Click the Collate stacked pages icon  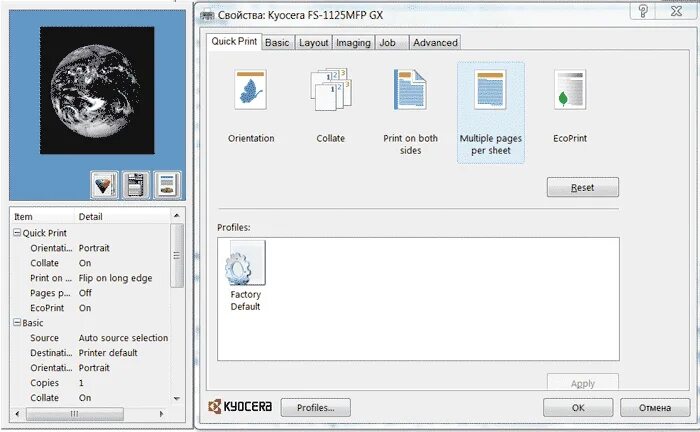click(331, 89)
